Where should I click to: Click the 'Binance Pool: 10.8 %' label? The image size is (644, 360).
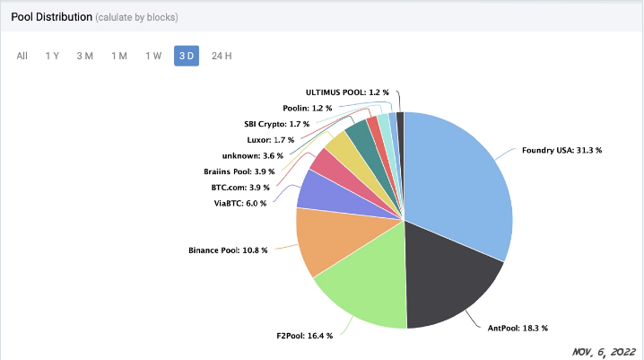click(228, 250)
